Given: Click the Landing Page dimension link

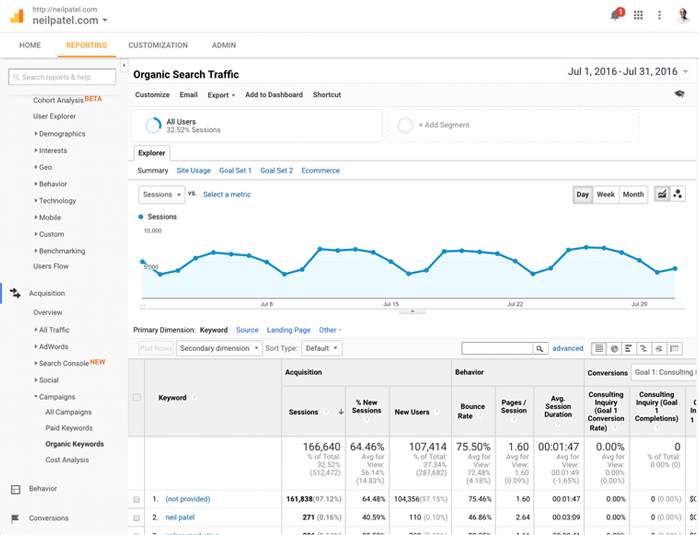Looking at the screenshot, I should 288,330.
